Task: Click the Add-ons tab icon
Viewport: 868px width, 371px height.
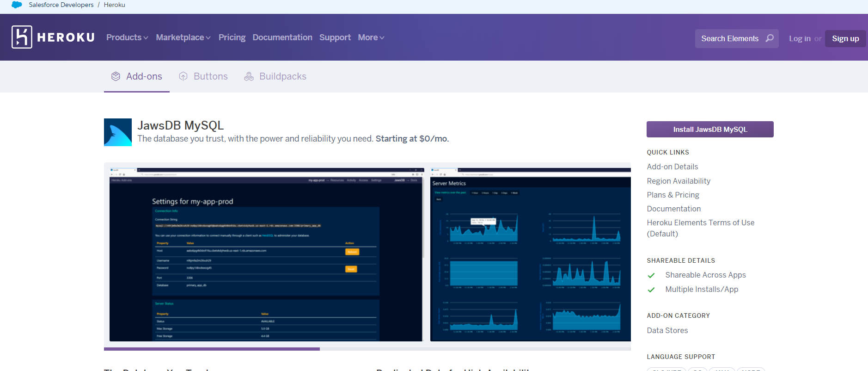Action: coord(116,76)
